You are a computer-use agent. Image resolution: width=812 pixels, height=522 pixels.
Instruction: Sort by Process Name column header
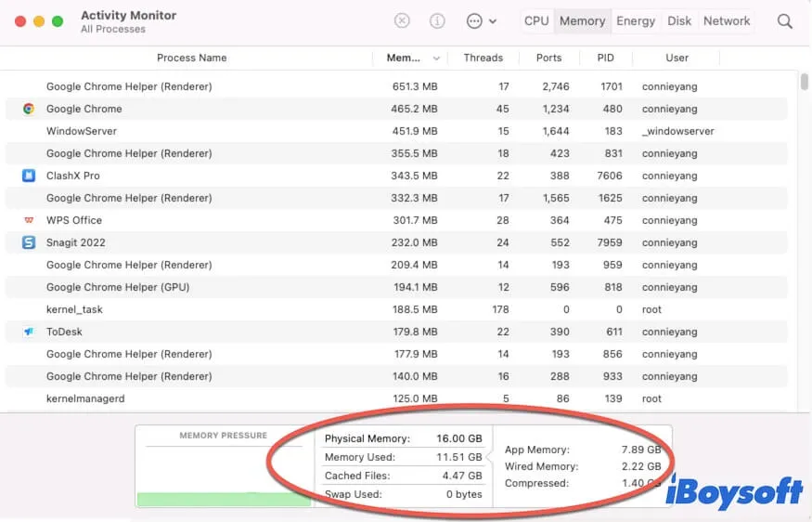coord(191,58)
